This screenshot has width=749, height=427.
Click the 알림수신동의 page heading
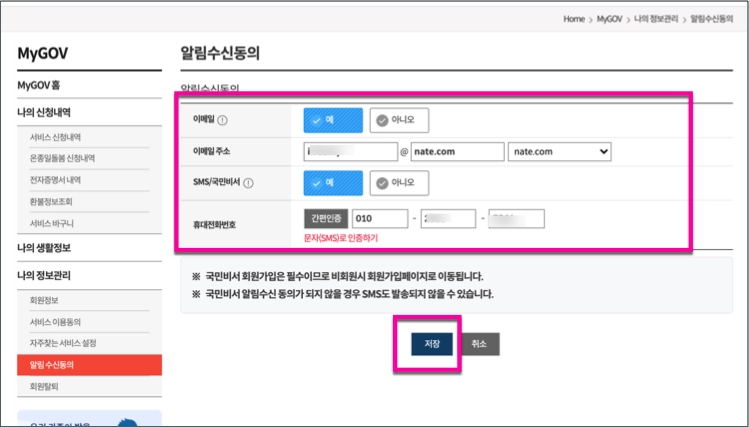point(220,53)
